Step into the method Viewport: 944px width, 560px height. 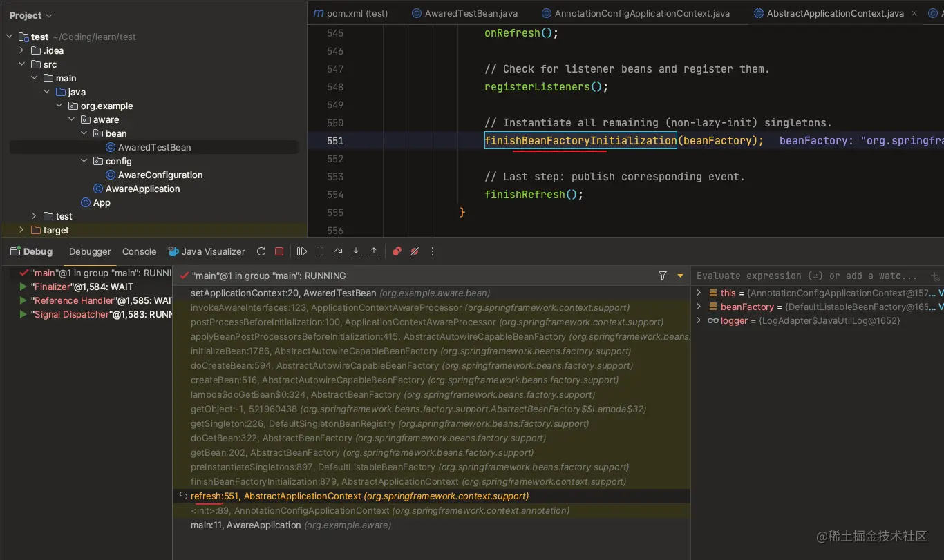point(356,252)
